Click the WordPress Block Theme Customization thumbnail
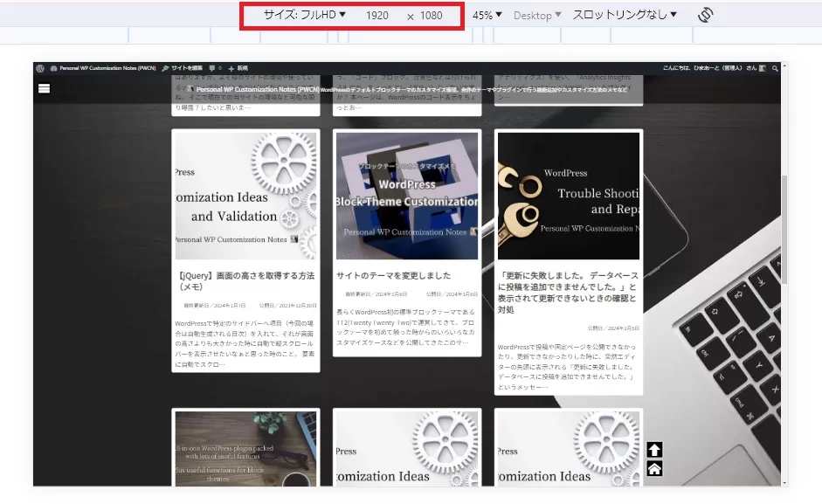This screenshot has height=504, width=822. tap(407, 196)
